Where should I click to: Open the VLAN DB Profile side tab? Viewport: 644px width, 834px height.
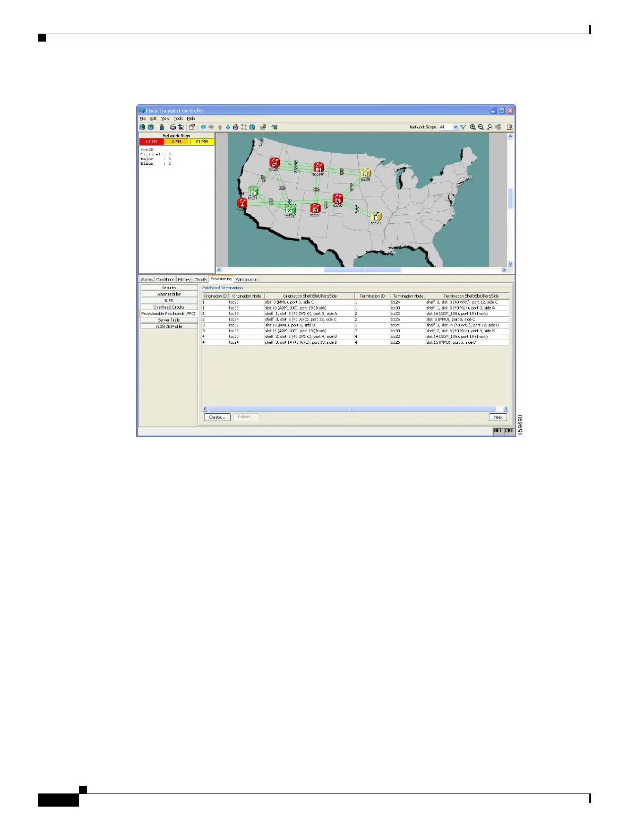point(169,326)
